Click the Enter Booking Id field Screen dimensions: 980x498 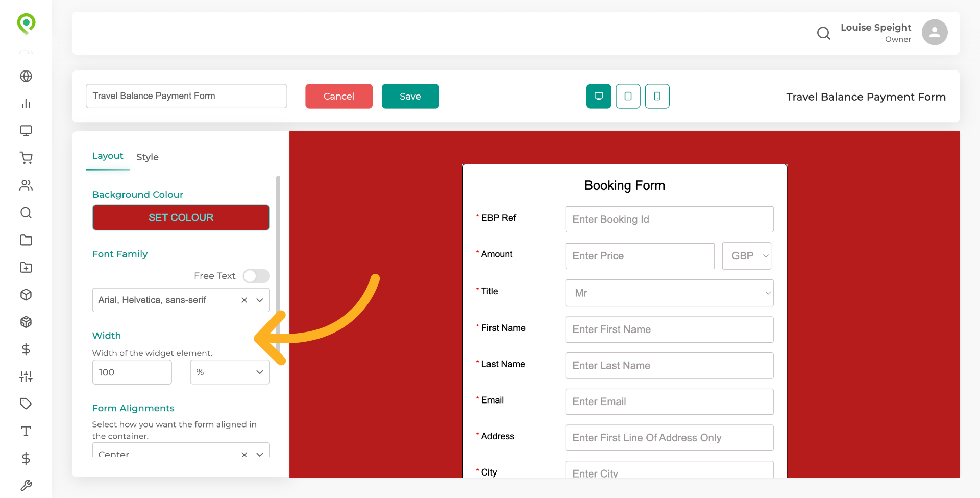click(x=669, y=219)
